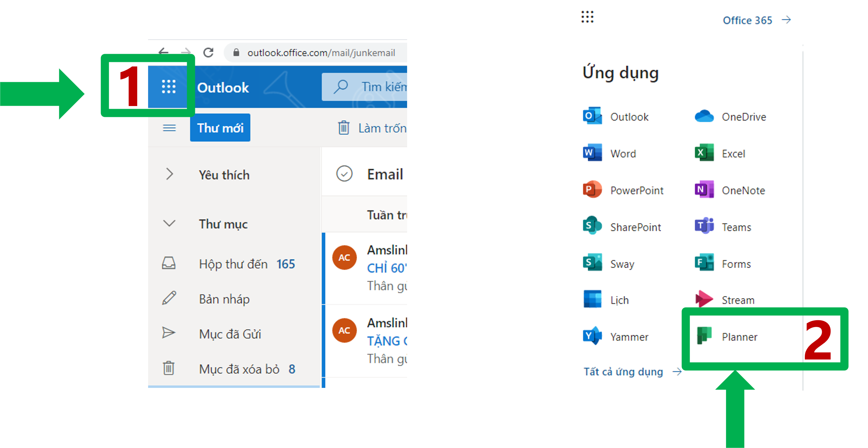Open Hộp thư đến inbox folder
Viewport: 868px width, 448px height.
click(233, 264)
